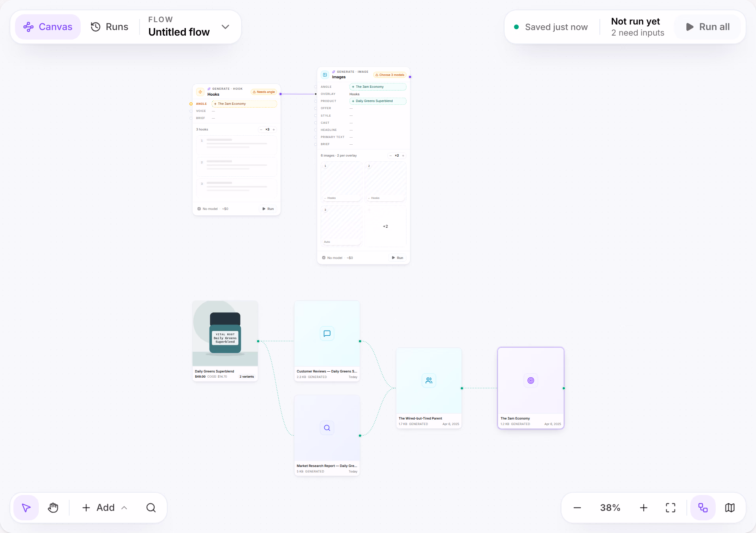Viewport: 756px width, 533px height.
Task: Click the Choose 3 models warning badge
Action: (390, 75)
